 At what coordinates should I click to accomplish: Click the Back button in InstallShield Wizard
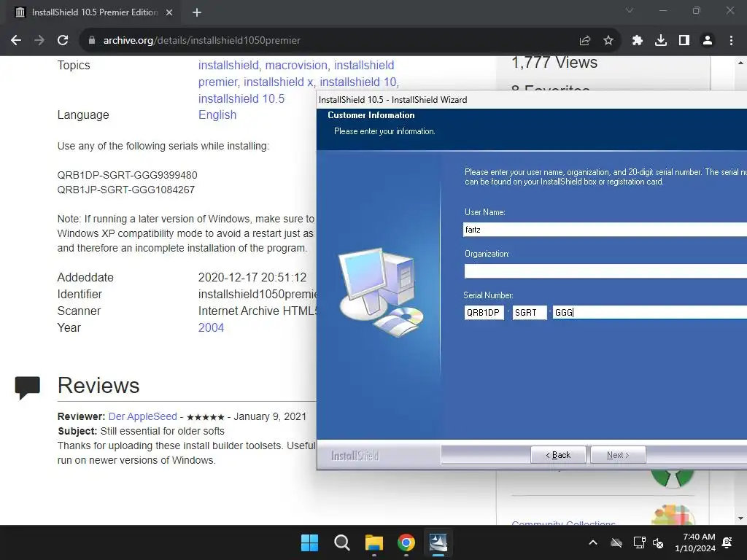pyautogui.click(x=558, y=455)
